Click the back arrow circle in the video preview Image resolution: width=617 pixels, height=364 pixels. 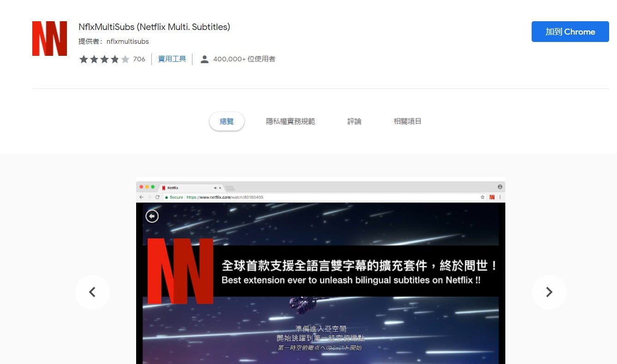point(152,216)
